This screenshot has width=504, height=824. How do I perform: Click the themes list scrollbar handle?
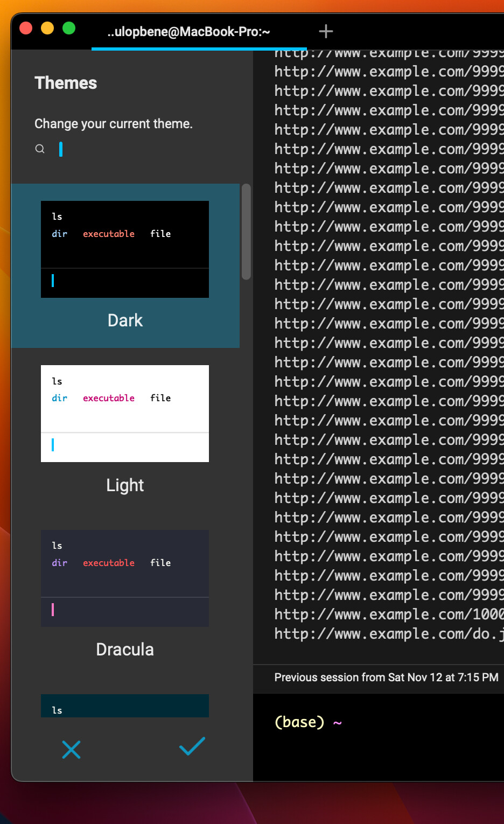pyautogui.click(x=246, y=232)
